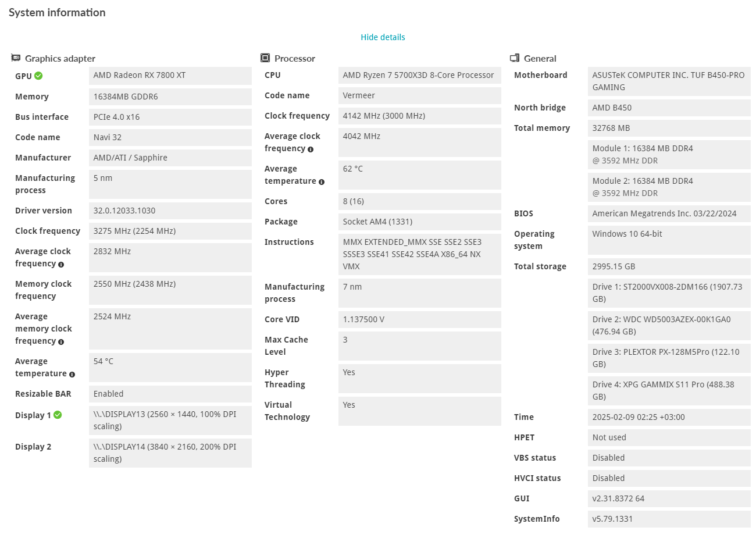The image size is (756, 538).
Task: Click the 62 °C processor temperature value
Action: [x=420, y=175]
